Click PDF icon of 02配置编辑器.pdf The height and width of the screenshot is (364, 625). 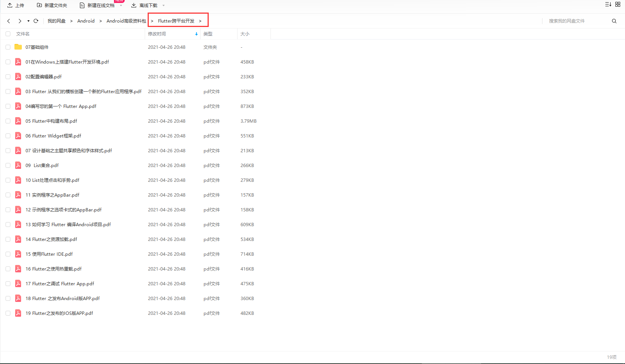pos(18,76)
